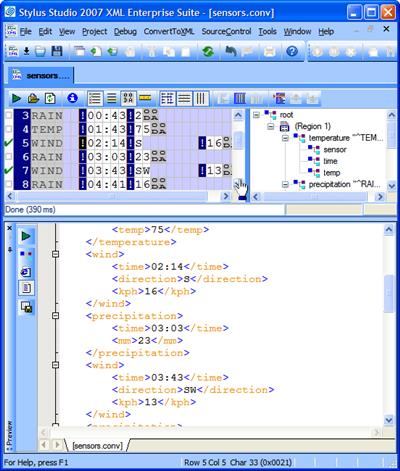
Task: Toggle the line numbers list icon
Action: (95, 98)
